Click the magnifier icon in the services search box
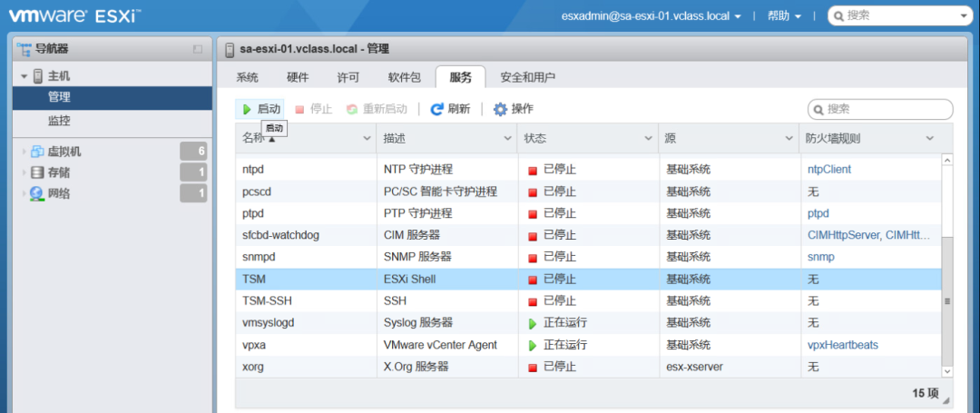The width and height of the screenshot is (980, 413). pos(818,110)
